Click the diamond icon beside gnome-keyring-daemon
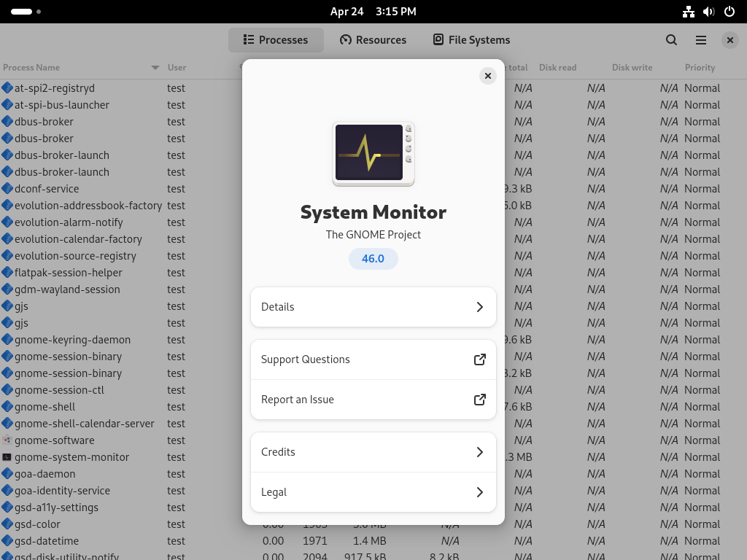The image size is (747, 560). [x=7, y=339]
